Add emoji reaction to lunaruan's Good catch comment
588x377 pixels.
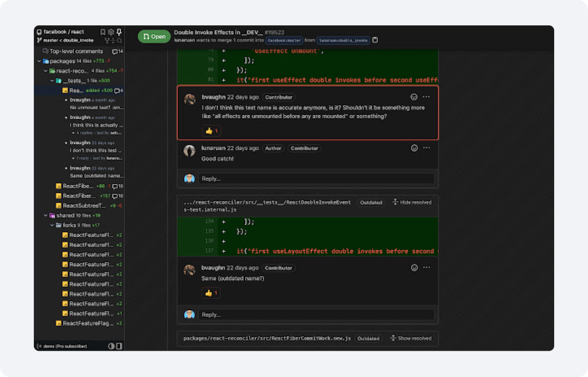414,148
